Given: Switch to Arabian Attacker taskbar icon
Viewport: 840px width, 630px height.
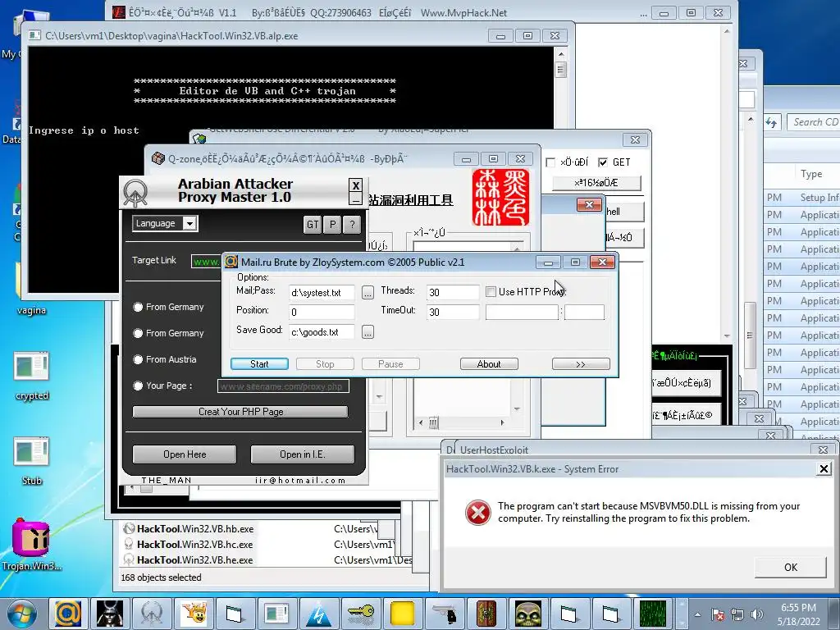Looking at the screenshot, I should point(152,614).
